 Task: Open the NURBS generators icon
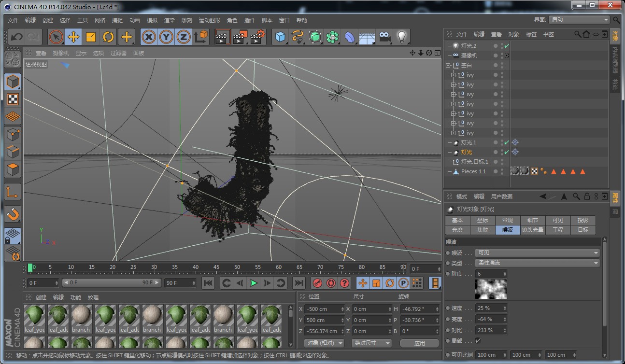(x=315, y=37)
